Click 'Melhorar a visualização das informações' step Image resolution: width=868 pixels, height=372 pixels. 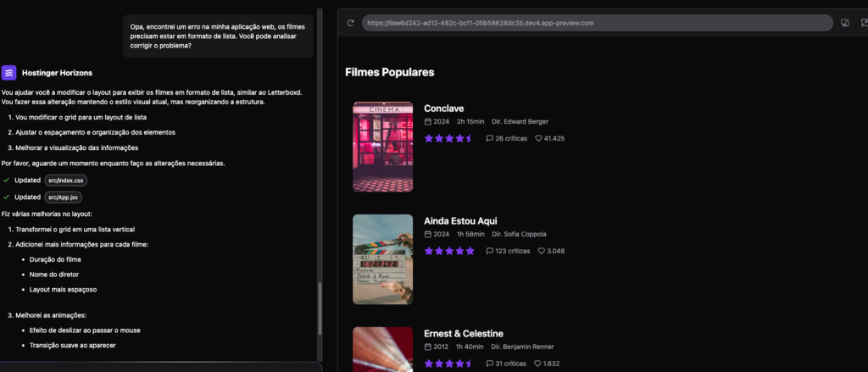click(x=76, y=147)
